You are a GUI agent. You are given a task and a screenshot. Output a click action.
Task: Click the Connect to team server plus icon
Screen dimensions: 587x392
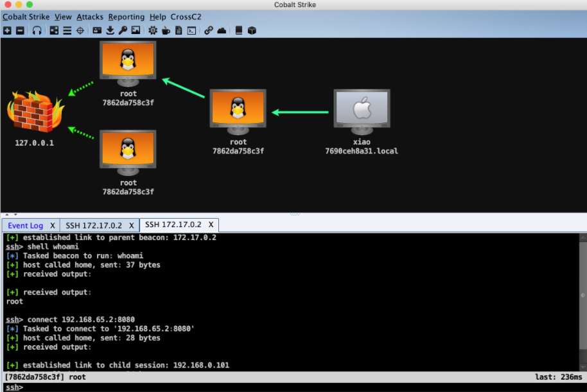click(x=7, y=30)
